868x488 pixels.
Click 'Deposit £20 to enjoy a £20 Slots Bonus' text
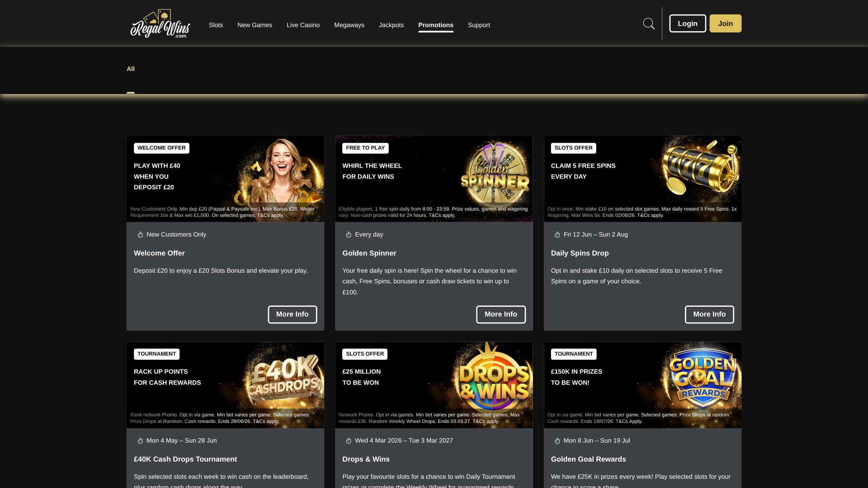(221, 271)
